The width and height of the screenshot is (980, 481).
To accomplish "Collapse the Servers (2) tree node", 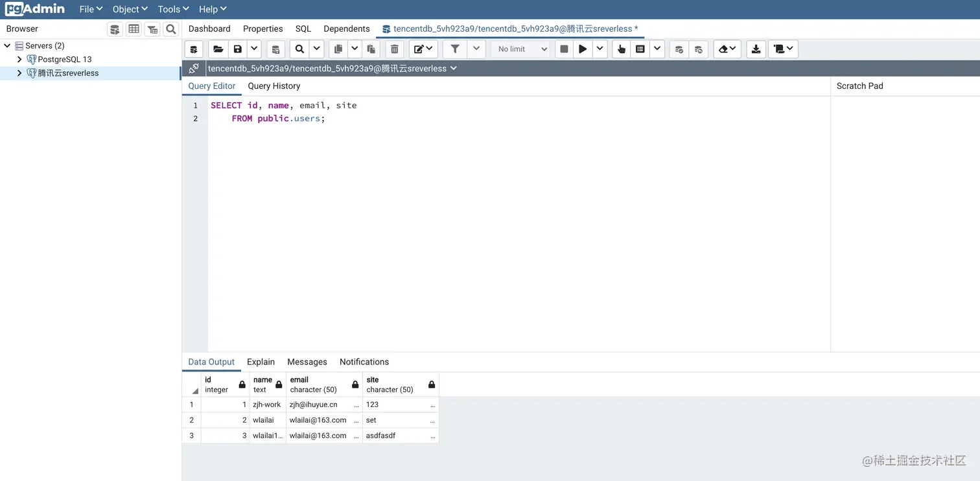I will click(7, 46).
